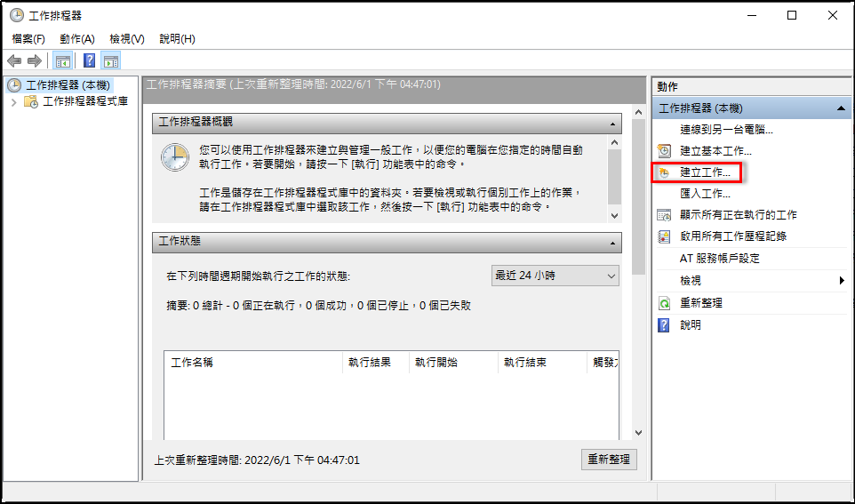Click the Back arrow in the toolbar
This screenshot has height=504, width=855.
(x=14, y=60)
